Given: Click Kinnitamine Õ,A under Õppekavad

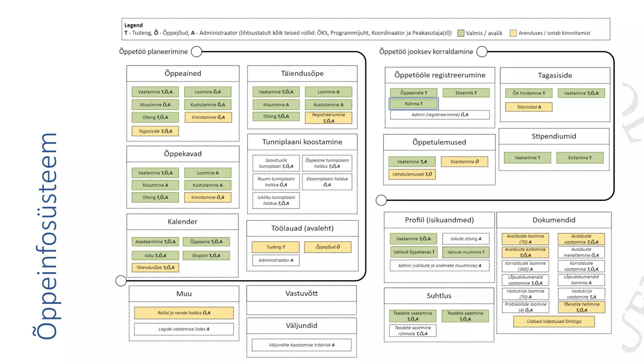Looking at the screenshot, I should (208, 197).
